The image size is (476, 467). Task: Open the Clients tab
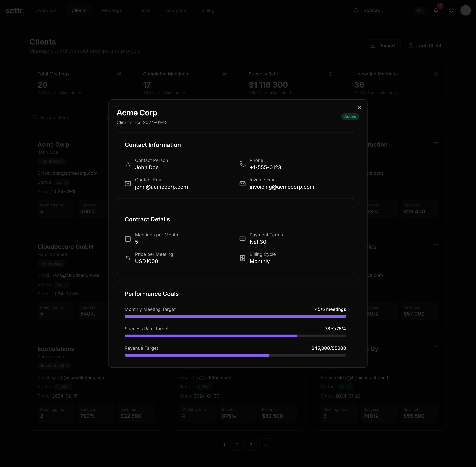coord(79,10)
